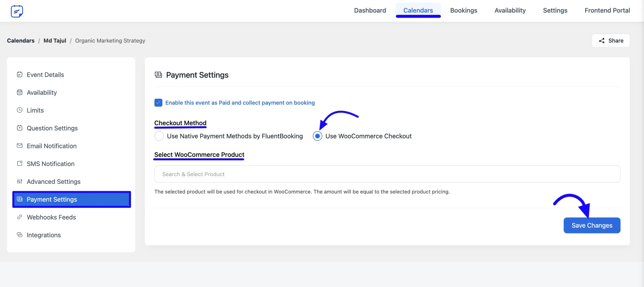Image resolution: width=644 pixels, height=287 pixels.
Task: Click the Integrations icon in sidebar
Action: (x=20, y=235)
